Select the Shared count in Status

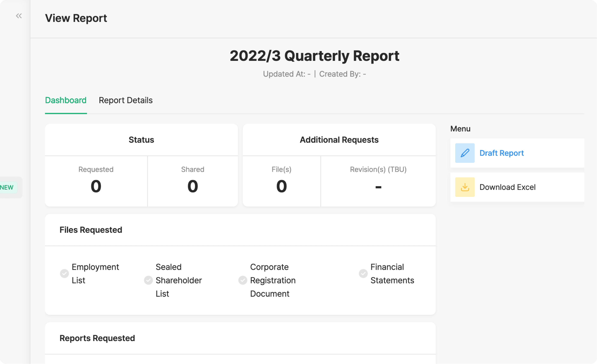193,186
